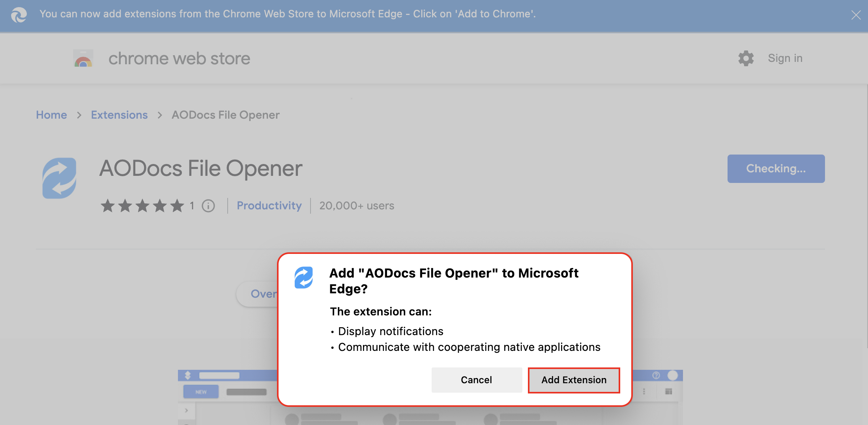Go to Home breadcrumb link
868x425 pixels.
click(51, 115)
